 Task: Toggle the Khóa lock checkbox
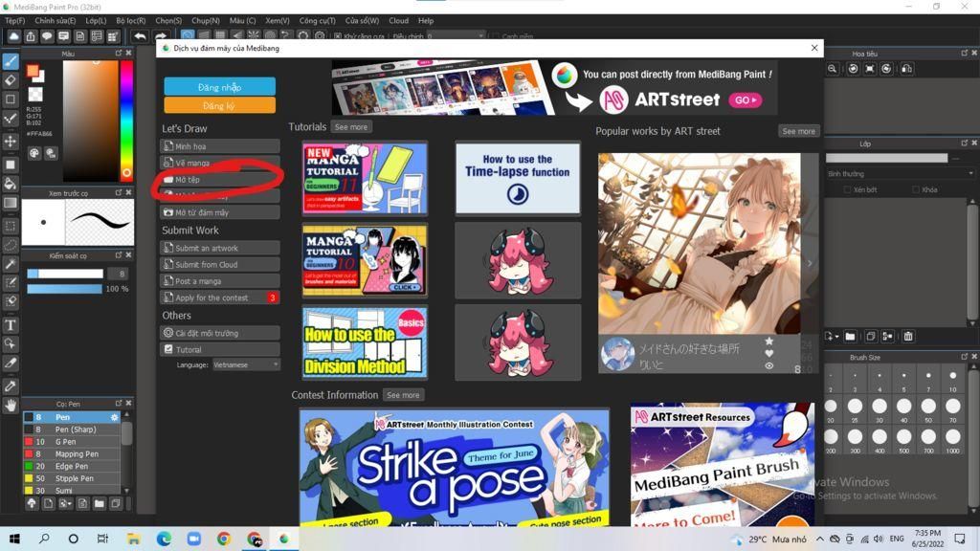click(916, 189)
